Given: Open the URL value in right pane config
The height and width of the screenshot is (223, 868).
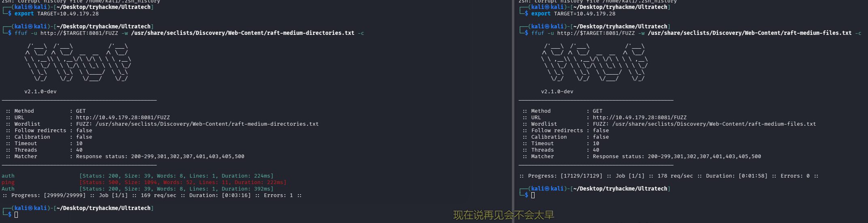Looking at the screenshot, I should click(x=639, y=118).
